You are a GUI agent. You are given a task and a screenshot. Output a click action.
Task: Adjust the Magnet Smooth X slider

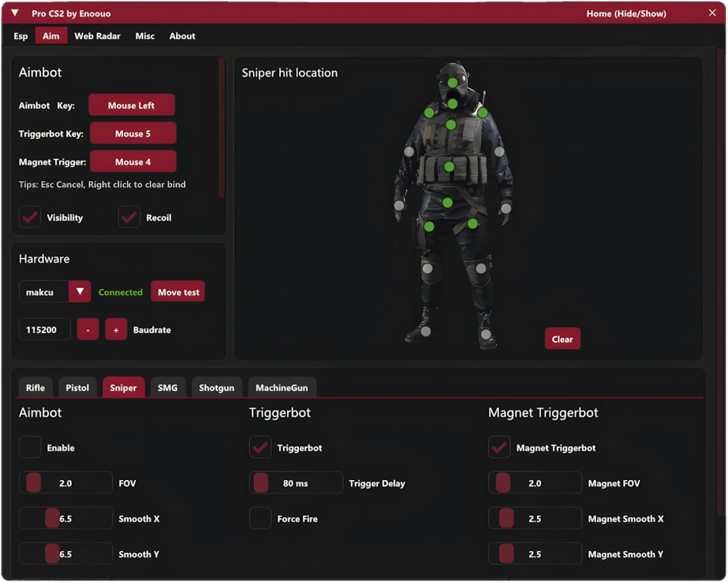click(535, 518)
